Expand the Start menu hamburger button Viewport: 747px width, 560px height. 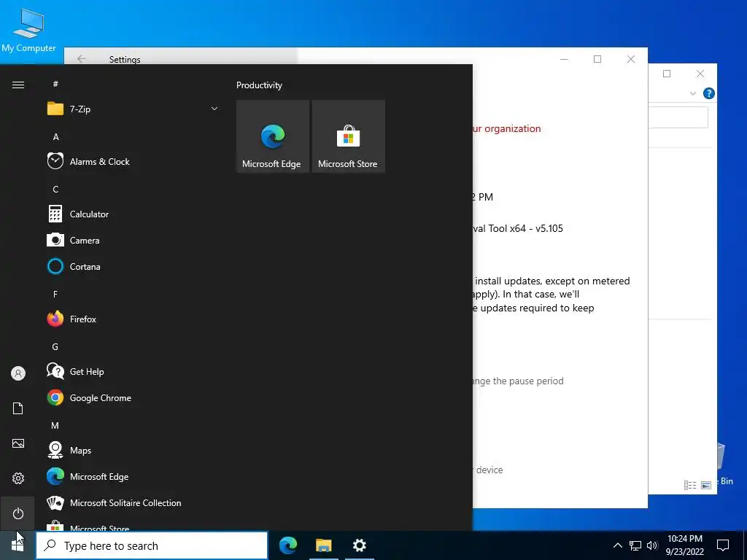(x=18, y=85)
